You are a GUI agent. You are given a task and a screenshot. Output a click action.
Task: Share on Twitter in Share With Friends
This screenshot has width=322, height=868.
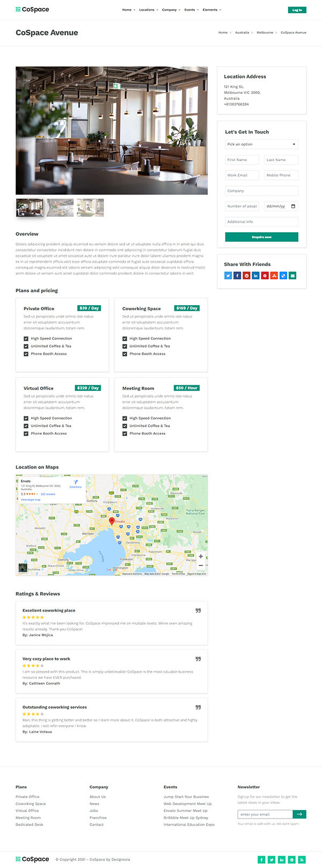point(228,276)
